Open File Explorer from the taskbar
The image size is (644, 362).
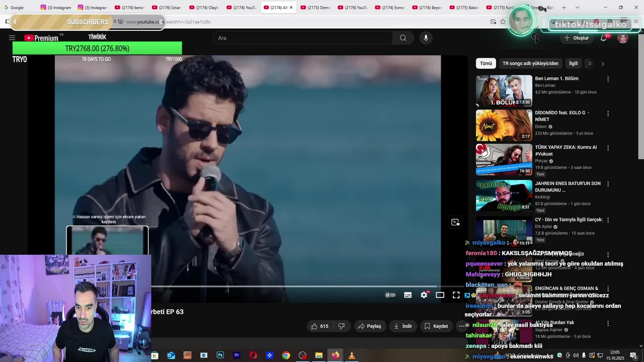pos(318,355)
